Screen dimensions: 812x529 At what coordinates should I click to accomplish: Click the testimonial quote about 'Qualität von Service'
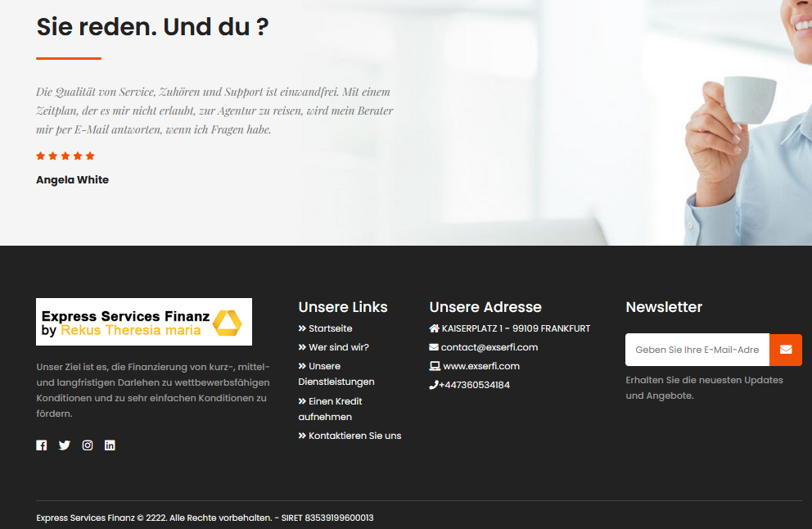[214, 111]
